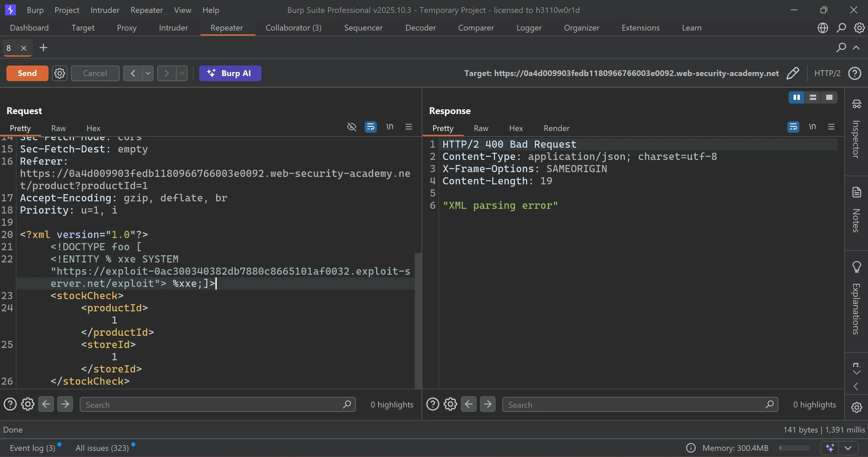Select the side-by-side layout view
Image resolution: width=868 pixels, height=457 pixels.
(x=796, y=97)
